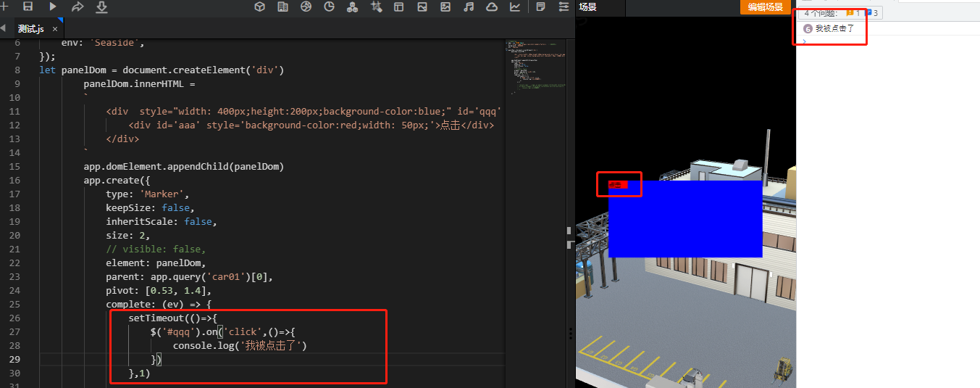Open the building resource icon

(283, 7)
